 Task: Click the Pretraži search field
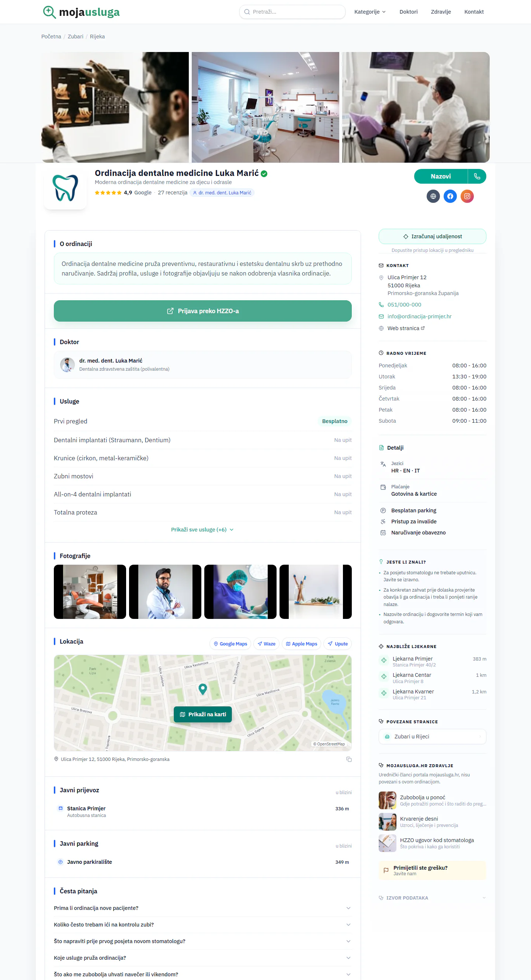pyautogui.click(x=292, y=12)
